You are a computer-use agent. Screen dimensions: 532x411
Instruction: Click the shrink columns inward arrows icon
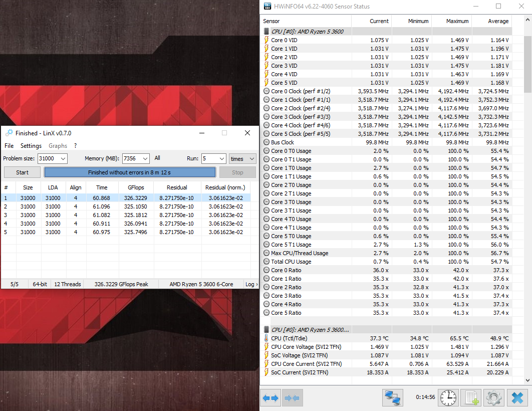(292, 398)
